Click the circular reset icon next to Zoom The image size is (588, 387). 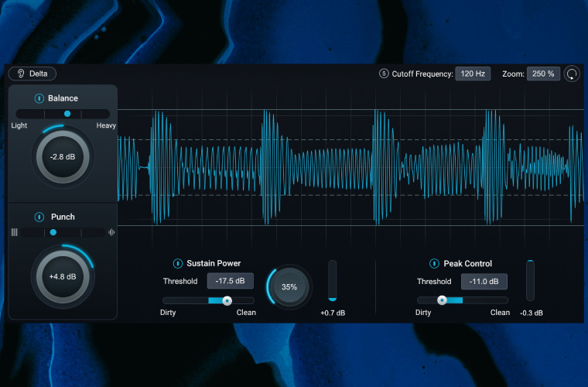(572, 74)
